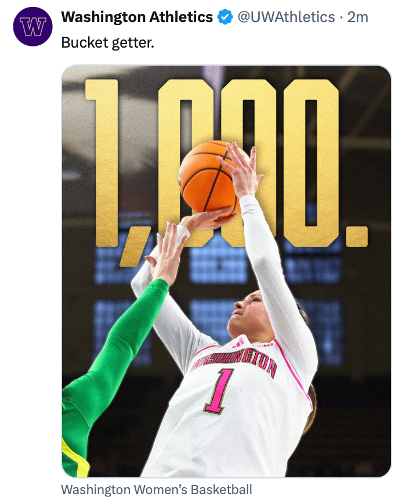Open the Washington Athletics display name
The image size is (420, 504).
[x=137, y=17]
